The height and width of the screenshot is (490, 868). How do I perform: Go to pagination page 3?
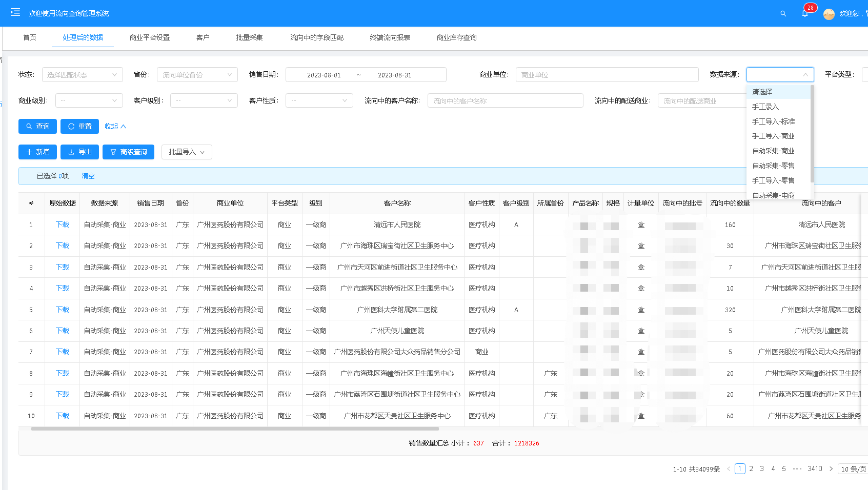(762, 469)
